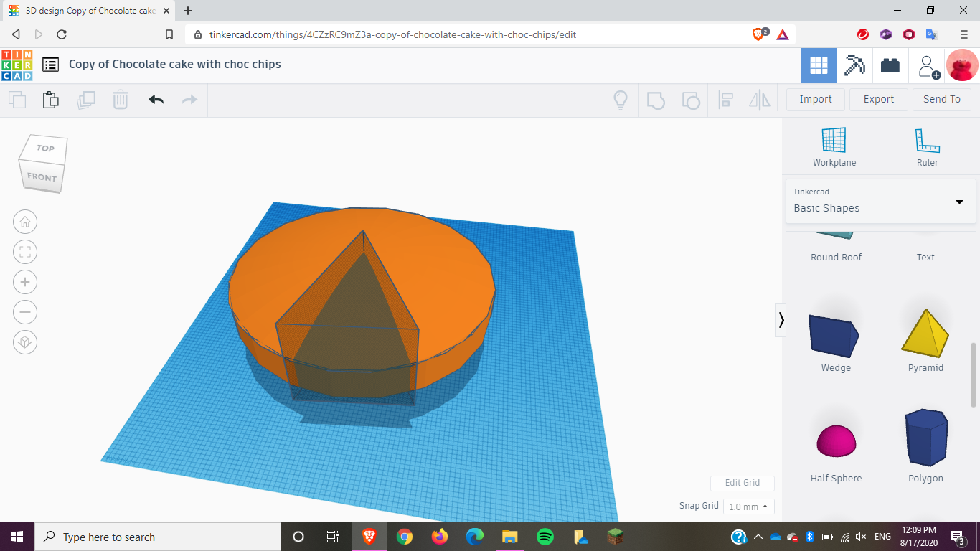
Task: Select the Workplane tool
Action: pos(834,147)
